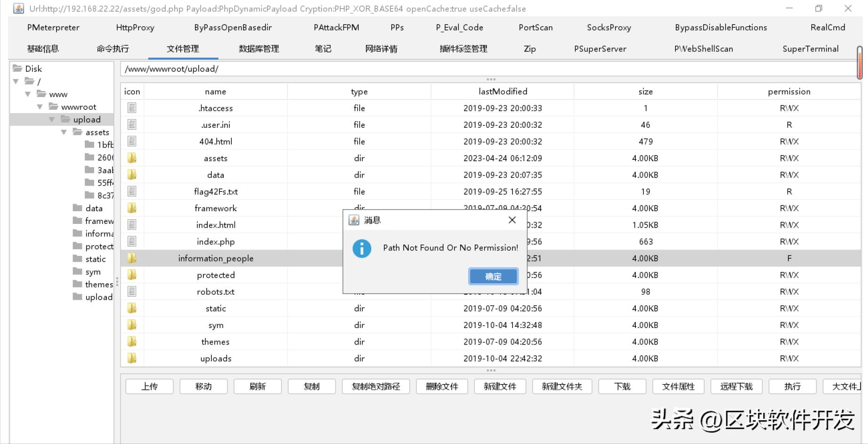
Task: Click the index.php file icon
Action: click(x=132, y=241)
